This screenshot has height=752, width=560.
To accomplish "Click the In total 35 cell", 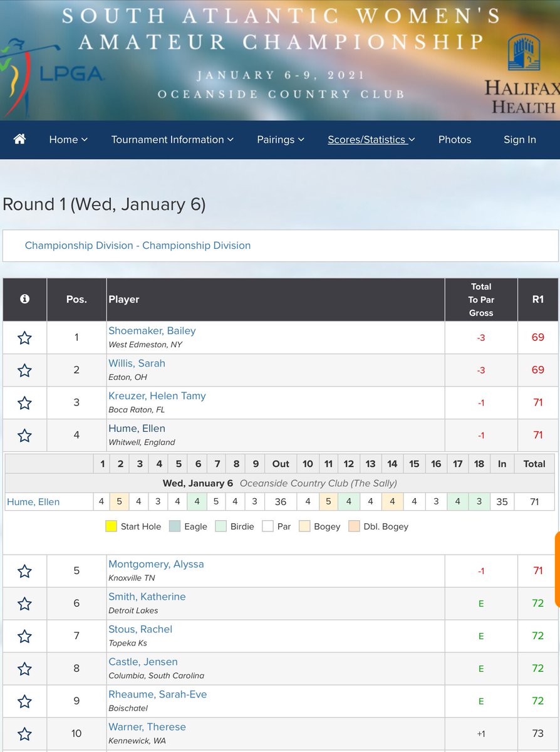I will point(502,501).
